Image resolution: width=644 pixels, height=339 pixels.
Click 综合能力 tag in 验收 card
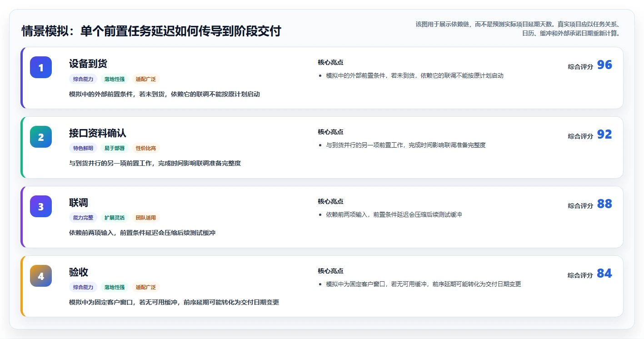[83, 287]
